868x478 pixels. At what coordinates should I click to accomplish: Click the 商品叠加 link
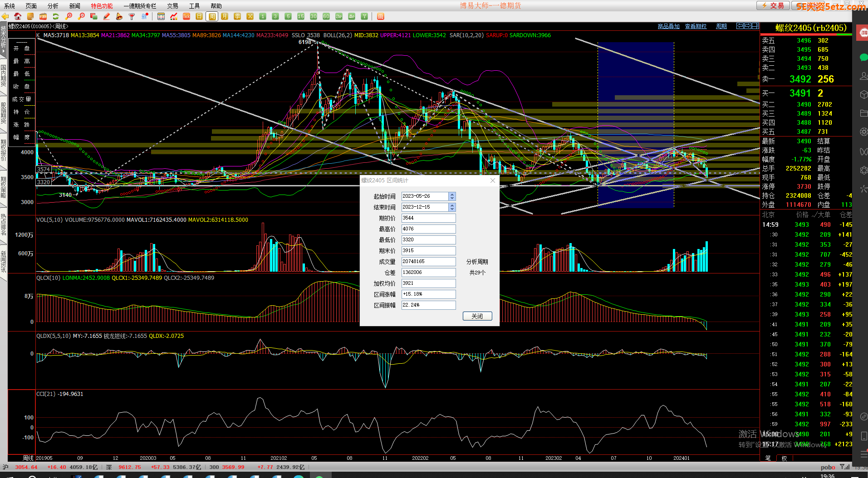668,26
